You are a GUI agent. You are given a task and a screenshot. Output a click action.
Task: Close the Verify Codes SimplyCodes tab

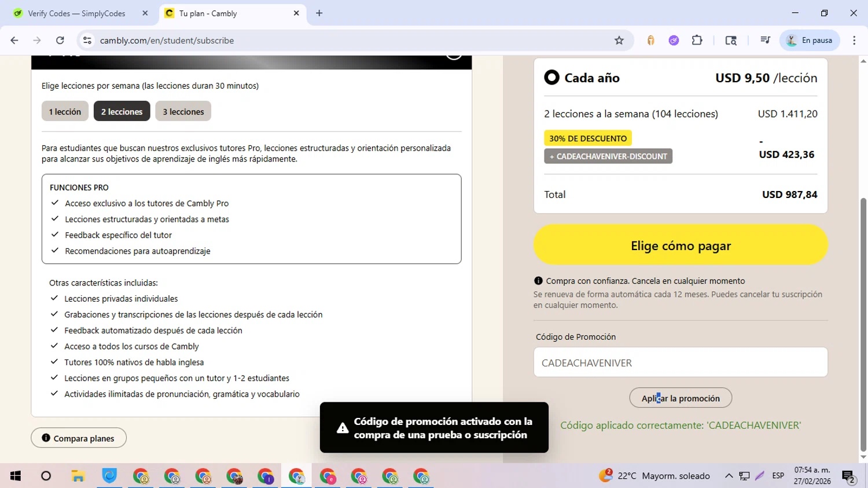(x=145, y=13)
